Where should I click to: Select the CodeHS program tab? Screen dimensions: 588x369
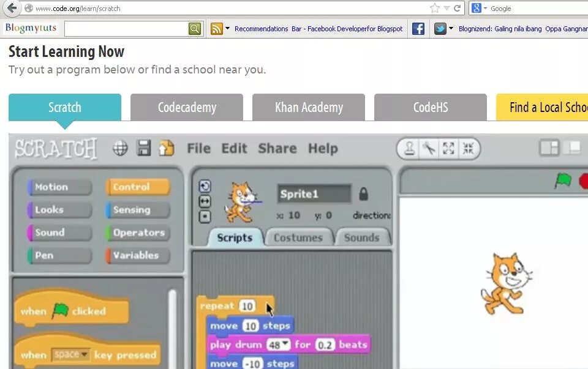point(431,108)
